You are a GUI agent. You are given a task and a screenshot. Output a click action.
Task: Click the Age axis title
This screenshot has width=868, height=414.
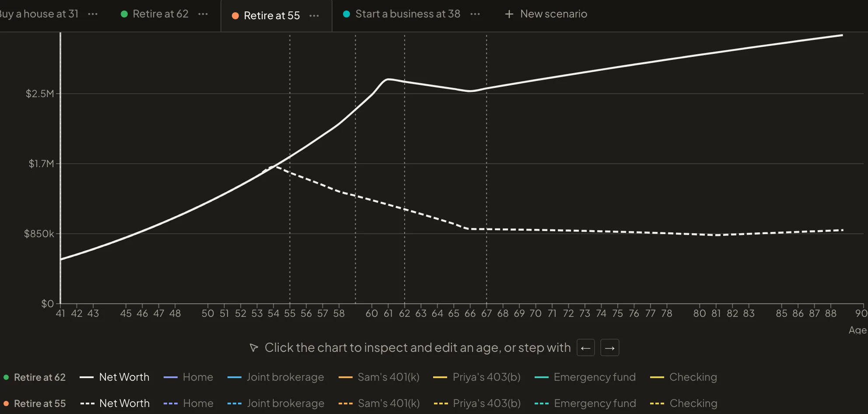click(x=857, y=330)
